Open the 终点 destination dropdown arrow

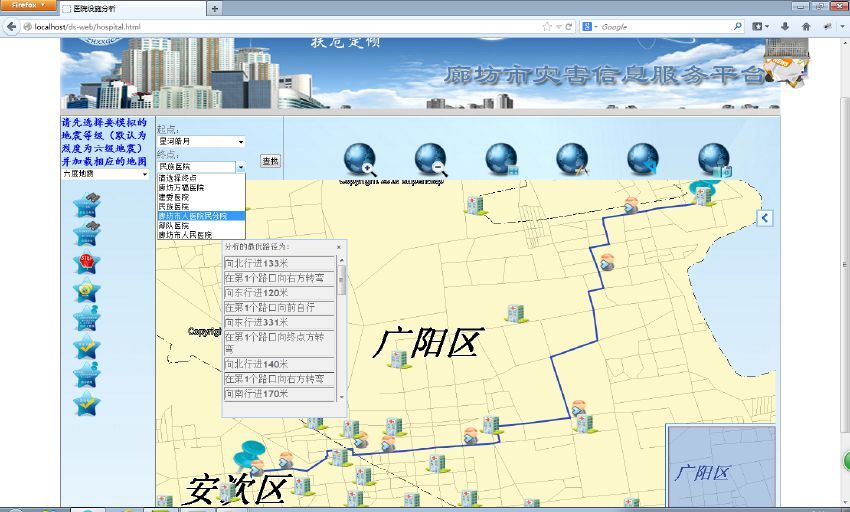pyautogui.click(x=240, y=167)
